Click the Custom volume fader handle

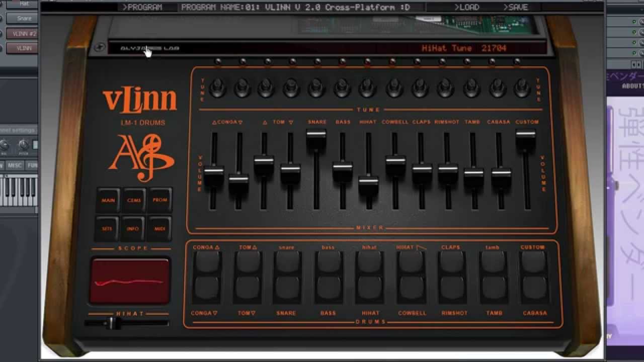(x=526, y=134)
